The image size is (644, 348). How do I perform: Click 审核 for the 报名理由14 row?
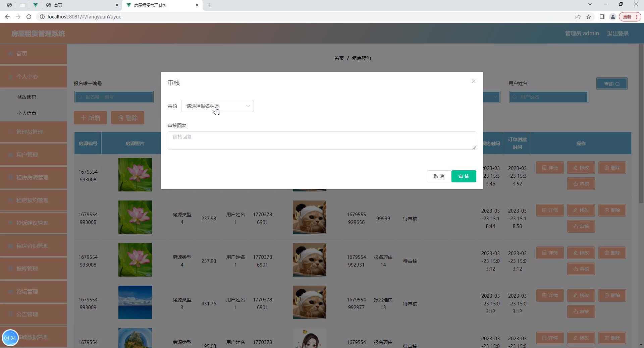[581, 269]
